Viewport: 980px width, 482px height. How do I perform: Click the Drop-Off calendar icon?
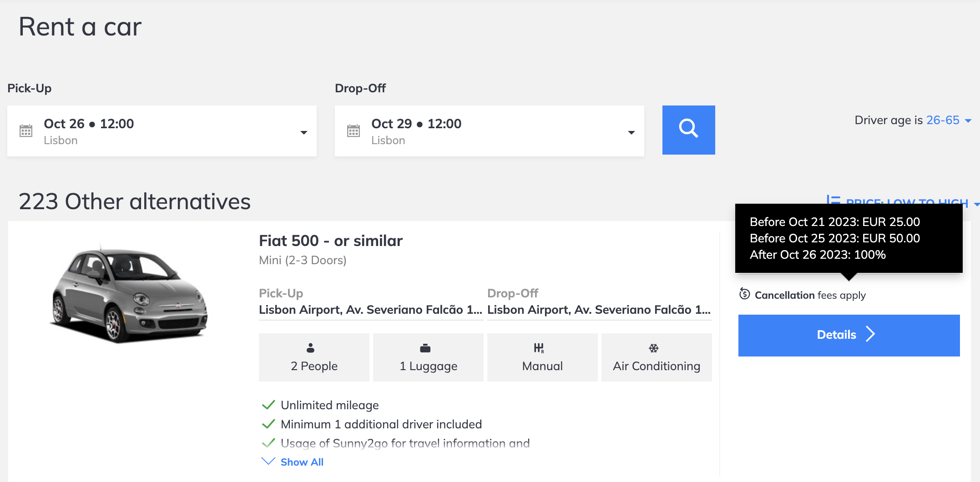point(354,131)
